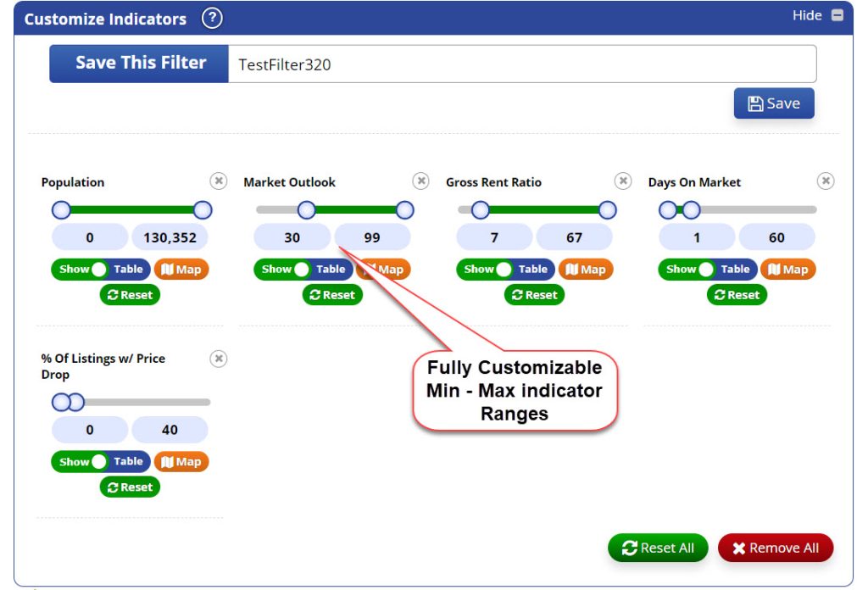Click Population maximum value 130,352 field
Image resolution: width=868 pixels, height=590 pixels.
tap(170, 237)
